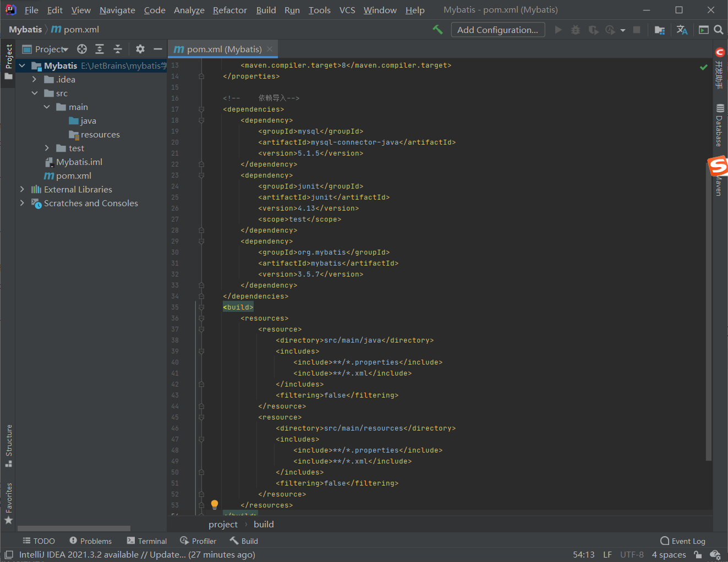Open the Refactor menu

click(x=230, y=10)
